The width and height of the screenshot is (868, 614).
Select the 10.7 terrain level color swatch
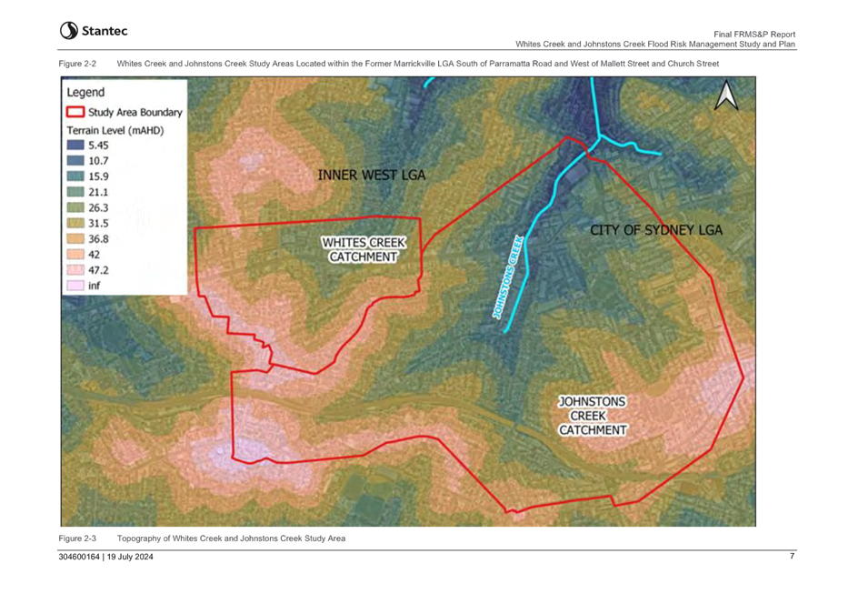point(75,161)
